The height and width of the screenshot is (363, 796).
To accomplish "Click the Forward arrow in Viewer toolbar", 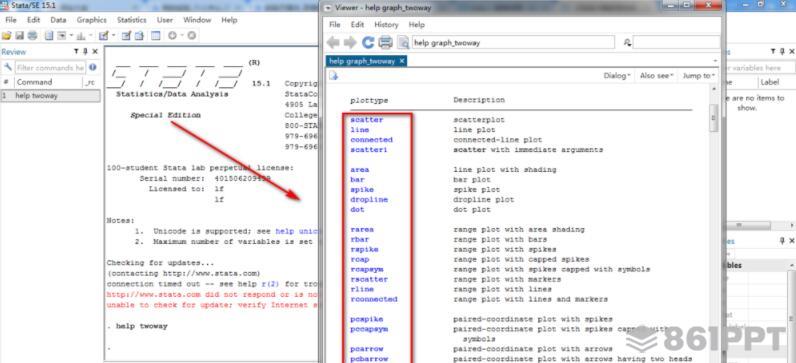I will click(x=350, y=43).
